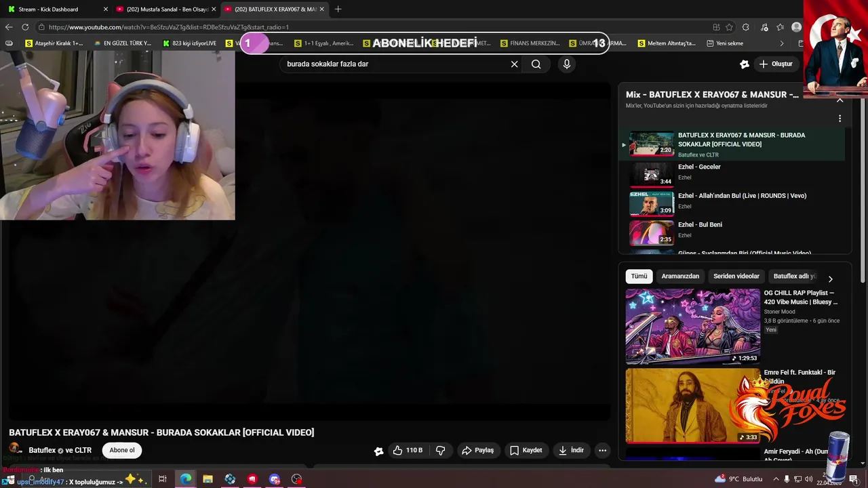Switch to the Mustafa Sandal - Ben Olsaydım tab

166,9
